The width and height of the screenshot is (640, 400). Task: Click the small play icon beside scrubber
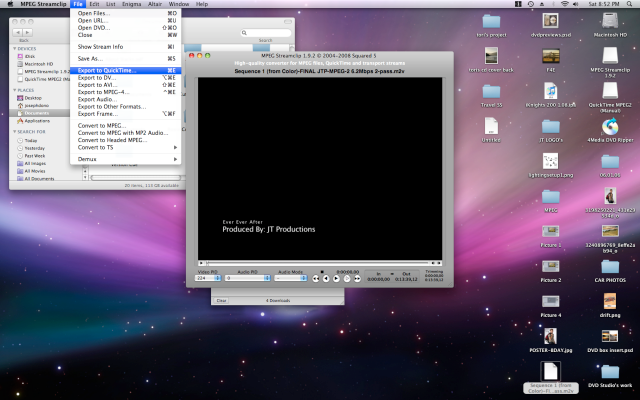(x=201, y=263)
